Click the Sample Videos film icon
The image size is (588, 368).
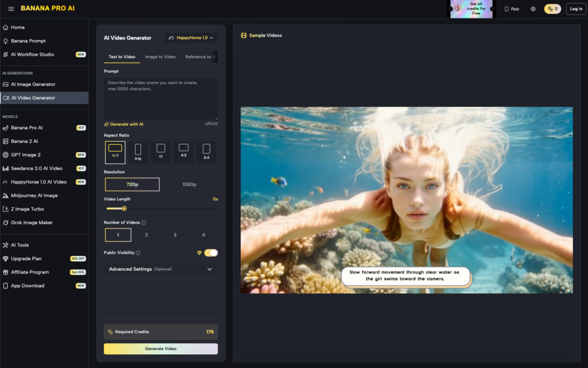(243, 35)
